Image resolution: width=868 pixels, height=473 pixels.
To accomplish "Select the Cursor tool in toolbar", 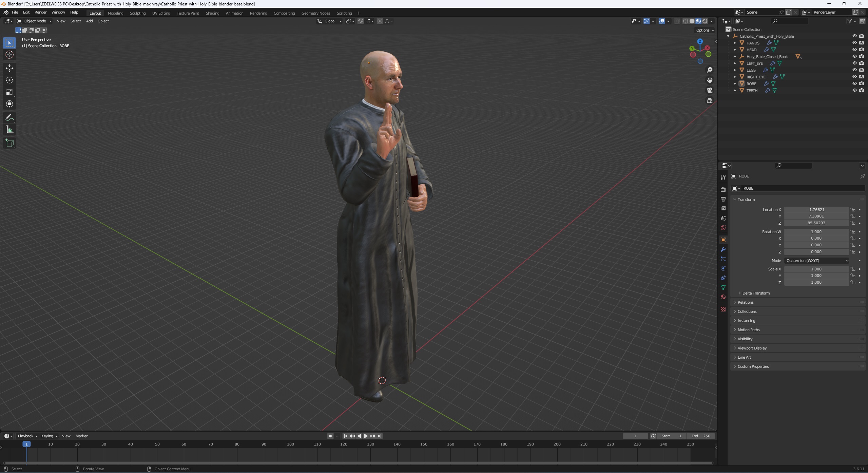I will point(9,55).
